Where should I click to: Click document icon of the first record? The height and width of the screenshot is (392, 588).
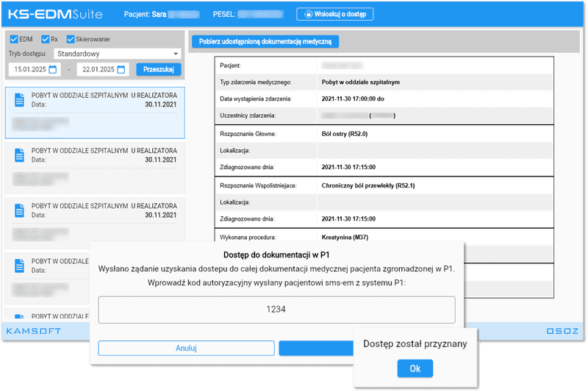[x=20, y=100]
